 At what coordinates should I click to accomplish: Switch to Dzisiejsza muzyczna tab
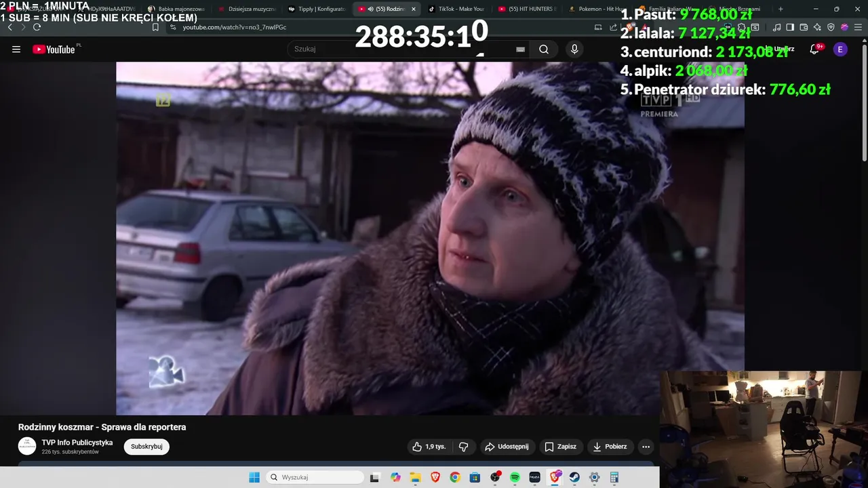(247, 9)
